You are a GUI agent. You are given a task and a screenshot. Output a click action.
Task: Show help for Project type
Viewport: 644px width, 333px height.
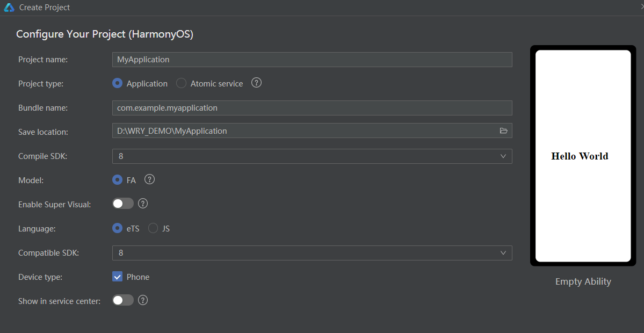(256, 83)
